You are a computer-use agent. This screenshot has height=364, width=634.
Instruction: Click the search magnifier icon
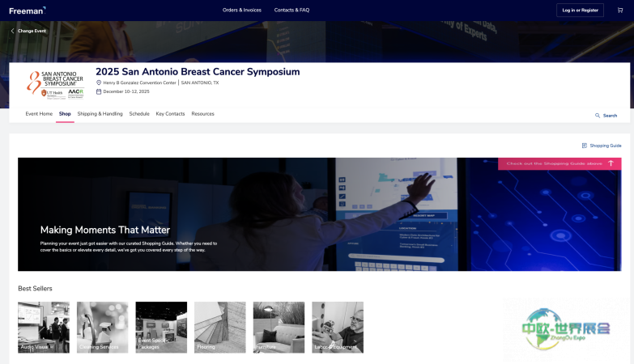598,116
